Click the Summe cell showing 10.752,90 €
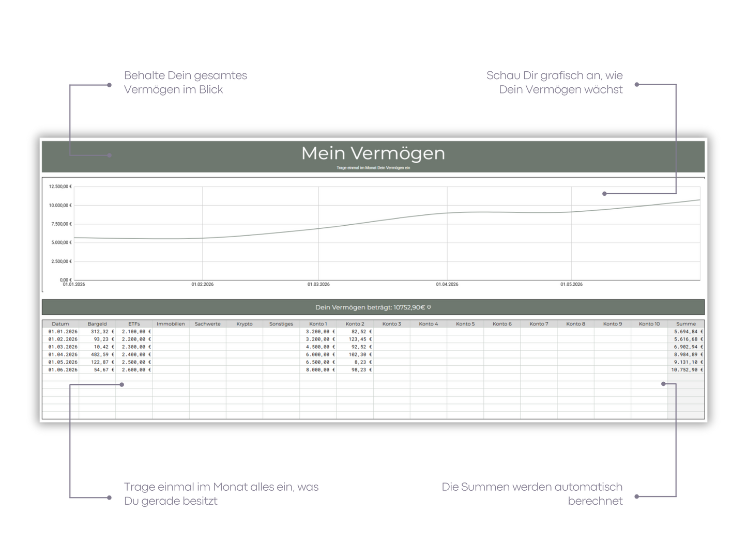Screen dimensions: 747x560 pos(686,370)
